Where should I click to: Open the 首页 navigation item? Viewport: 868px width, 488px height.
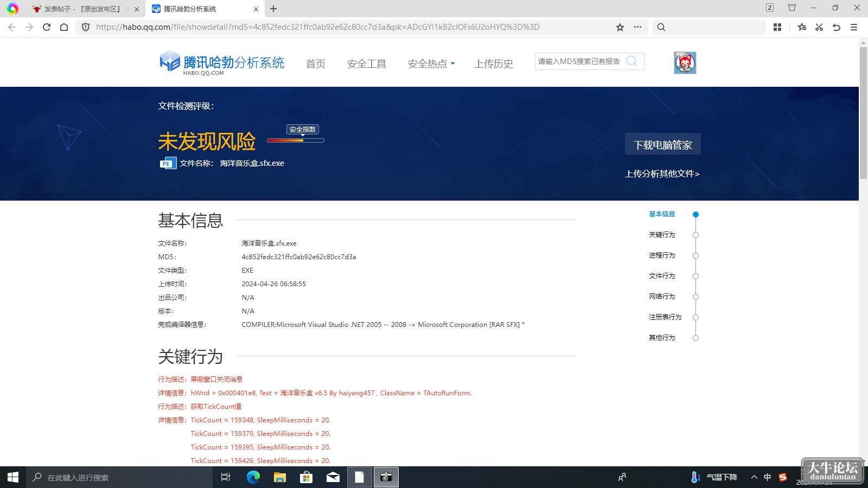click(316, 63)
